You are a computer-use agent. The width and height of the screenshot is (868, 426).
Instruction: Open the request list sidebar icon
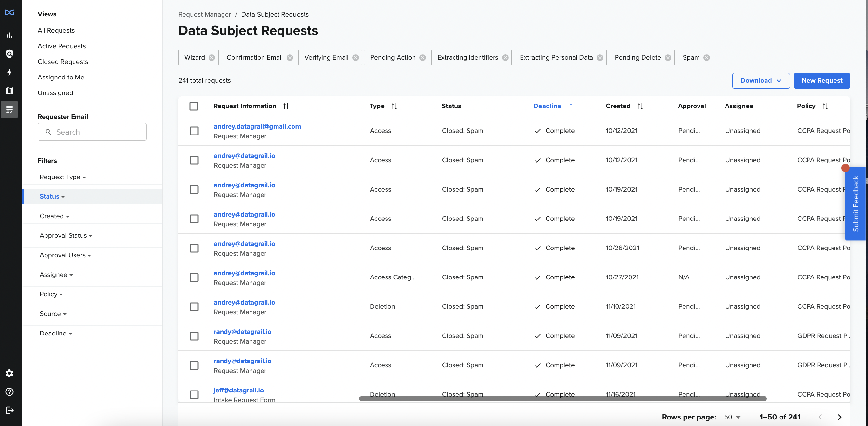(x=9, y=109)
